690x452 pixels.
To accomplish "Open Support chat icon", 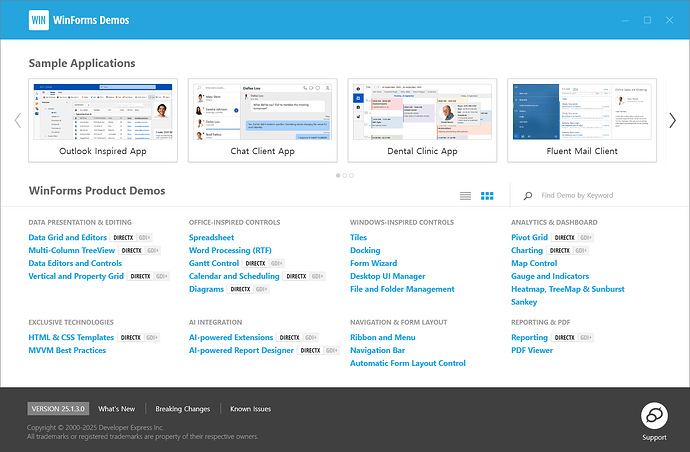I will pos(654,415).
